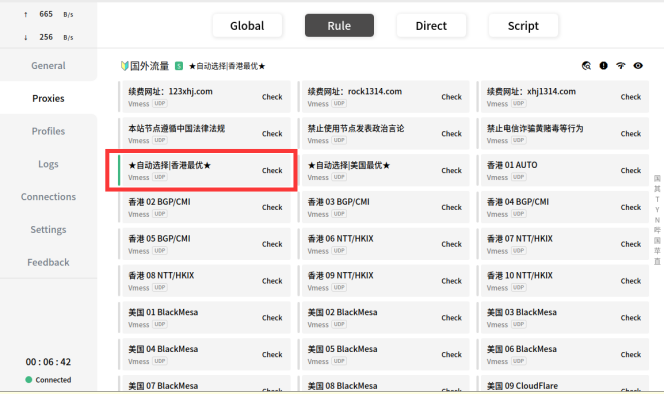
Task: Click Check on 香港 04 BGP/CMI
Action: (x=631, y=207)
